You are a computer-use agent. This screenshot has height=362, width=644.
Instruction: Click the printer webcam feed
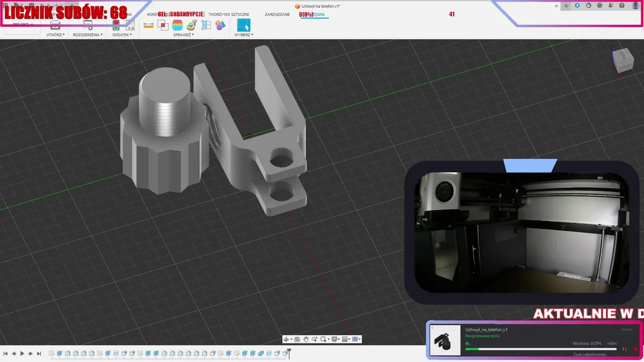coord(521,232)
